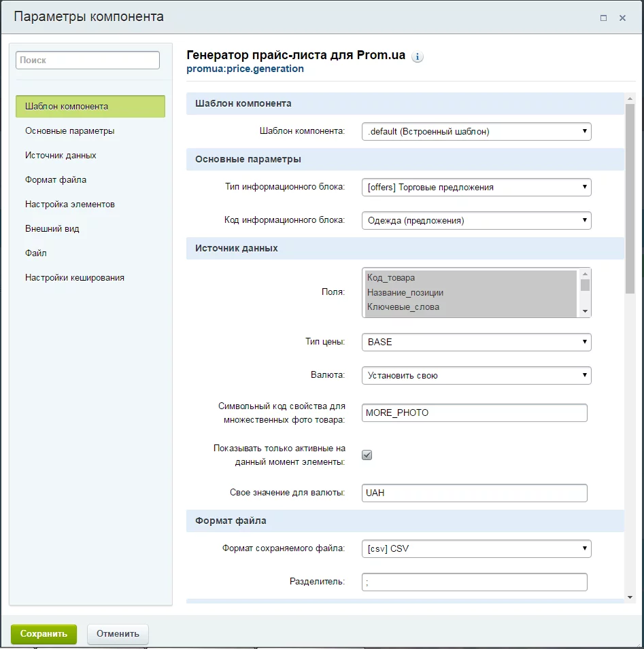Viewport: 644px width, 649px height.
Task: Select Название_позиции in the fields list
Action: [405, 292]
